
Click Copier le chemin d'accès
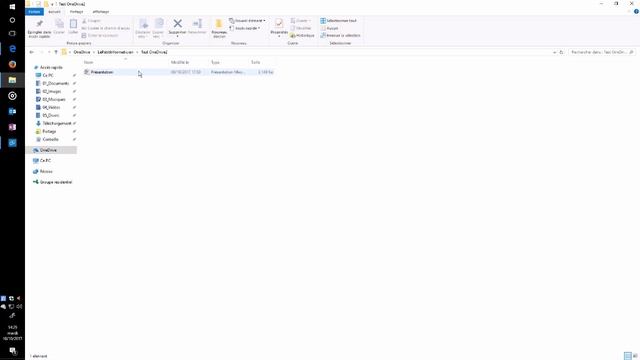point(106,28)
